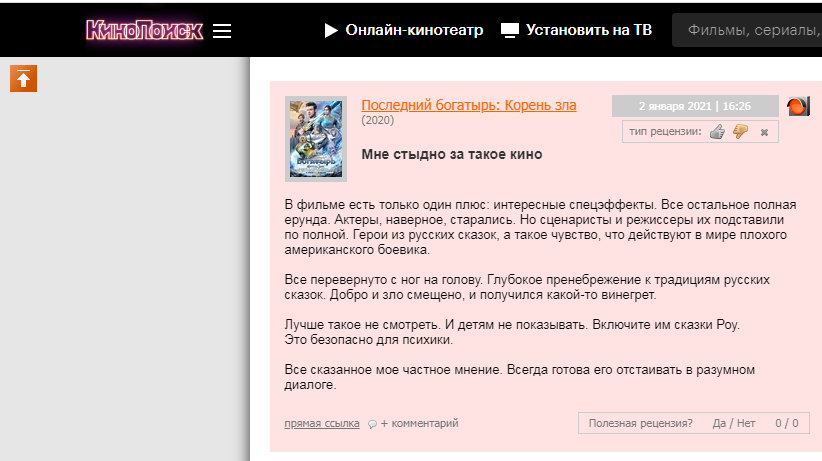The height and width of the screenshot is (461, 822).
Task: Clear review type with the cross icon
Action: click(764, 132)
